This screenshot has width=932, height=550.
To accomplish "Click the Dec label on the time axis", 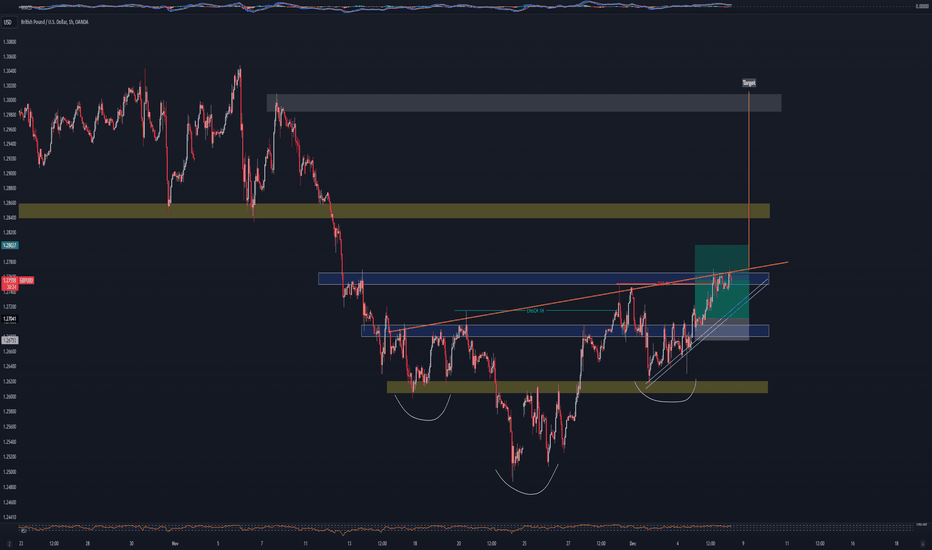I will tap(632, 543).
